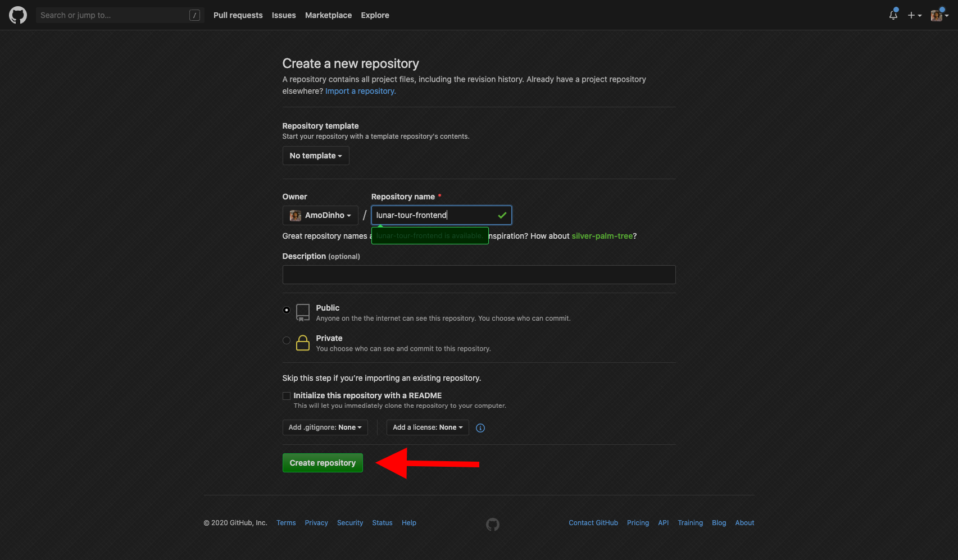Screen dimensions: 958x560
Task: Open footer Status link
Action: point(383,523)
